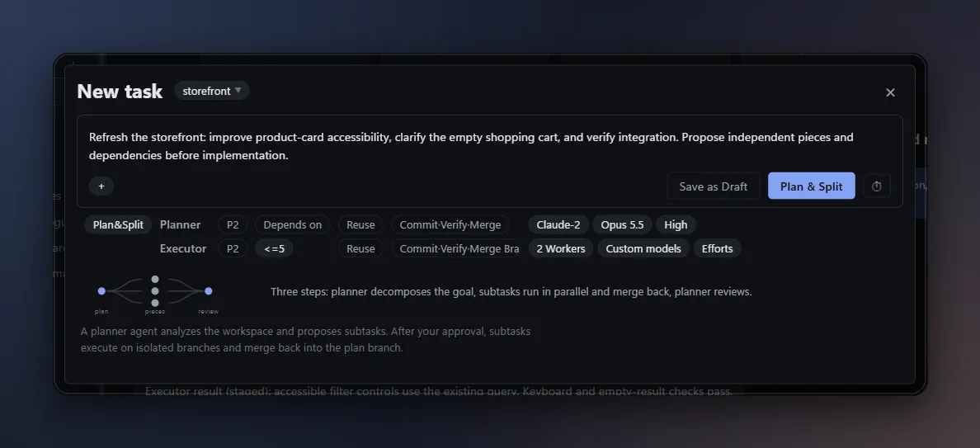Screen dimensions: 980x448
Task: Adjust the <=5 subtask limit chip
Action: (x=274, y=248)
